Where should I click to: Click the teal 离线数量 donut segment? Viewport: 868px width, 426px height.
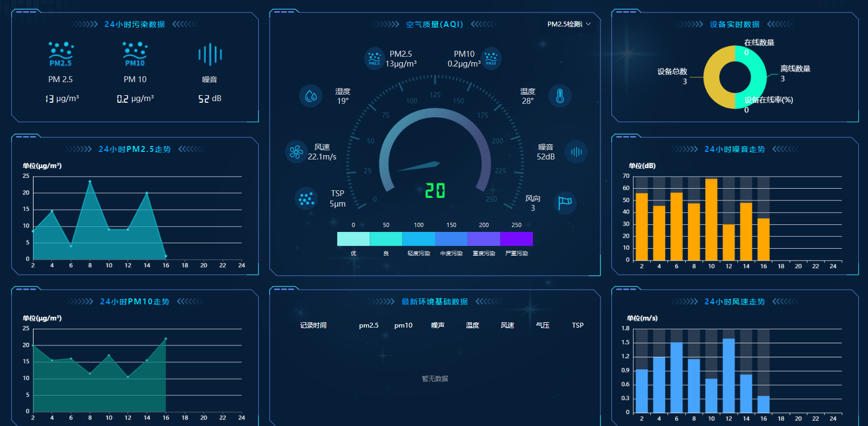click(758, 77)
